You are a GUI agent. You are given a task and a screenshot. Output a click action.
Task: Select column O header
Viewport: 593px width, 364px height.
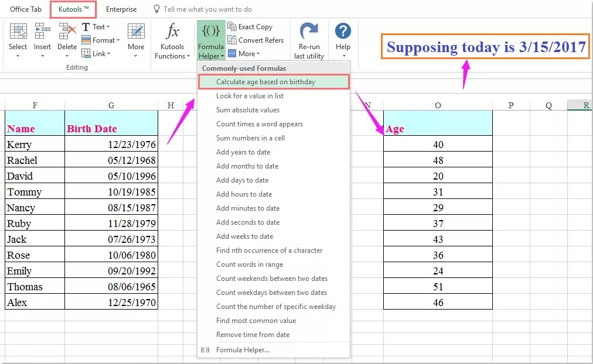pyautogui.click(x=438, y=105)
